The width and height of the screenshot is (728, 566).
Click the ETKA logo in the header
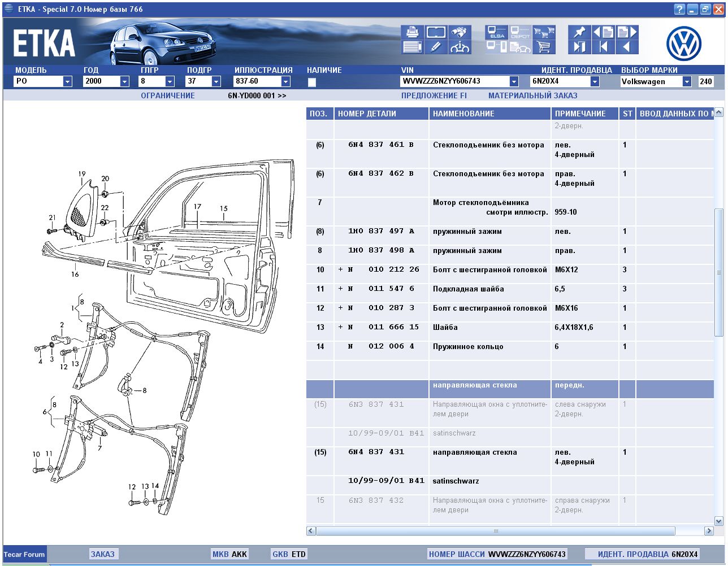(x=44, y=43)
